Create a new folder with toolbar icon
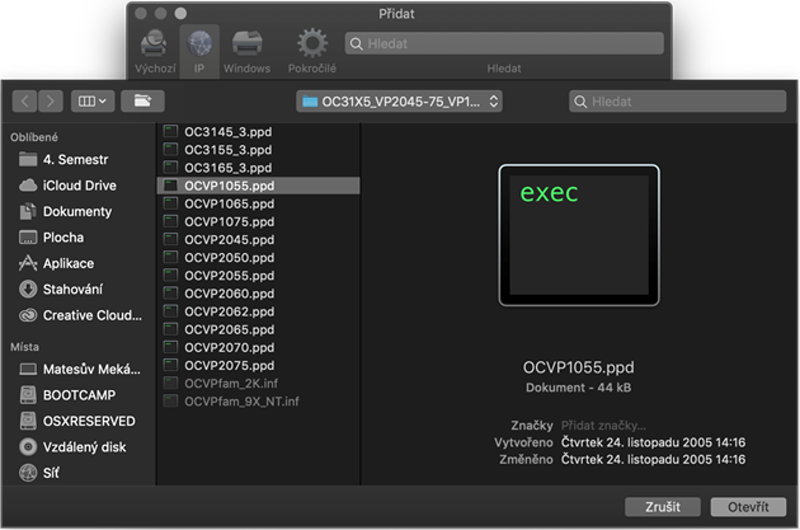Screen dimensions: 800x530 pyautogui.click(x=143, y=102)
